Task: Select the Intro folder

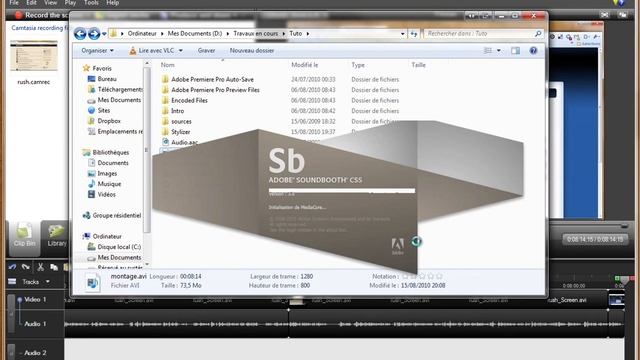Action: [x=177, y=111]
